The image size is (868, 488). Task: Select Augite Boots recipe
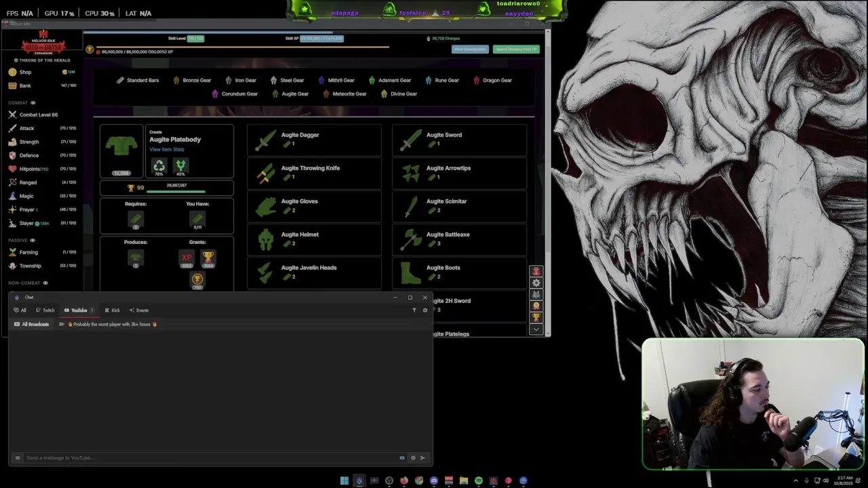pyautogui.click(x=459, y=272)
